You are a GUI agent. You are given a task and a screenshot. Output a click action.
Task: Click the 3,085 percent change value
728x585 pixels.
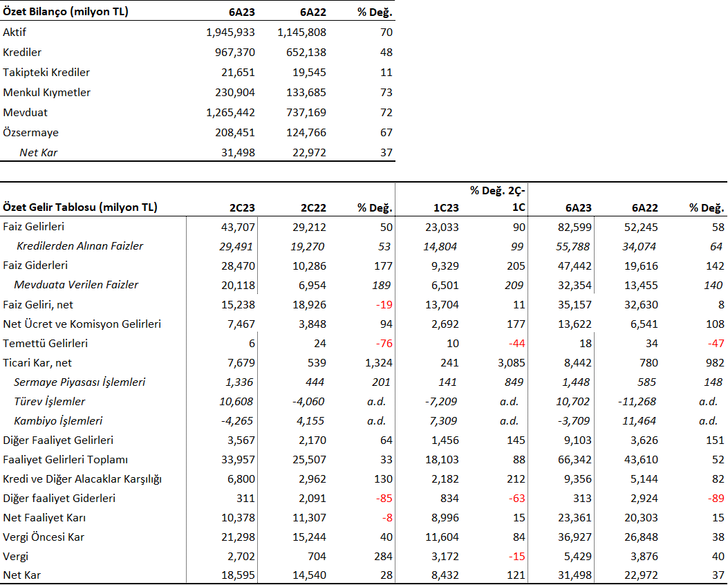pyautogui.click(x=512, y=363)
